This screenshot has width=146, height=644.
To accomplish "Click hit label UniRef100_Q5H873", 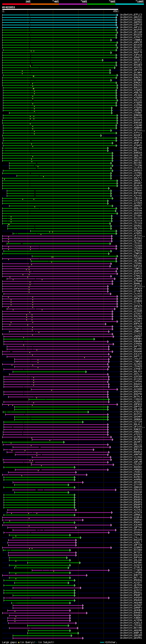I will (x=131, y=58).
